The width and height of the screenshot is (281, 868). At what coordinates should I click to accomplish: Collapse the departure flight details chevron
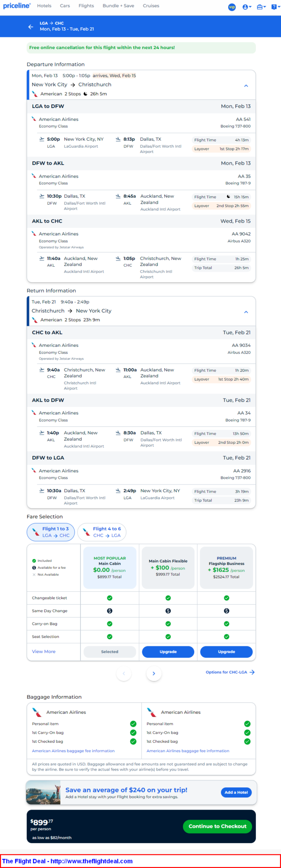246,86
